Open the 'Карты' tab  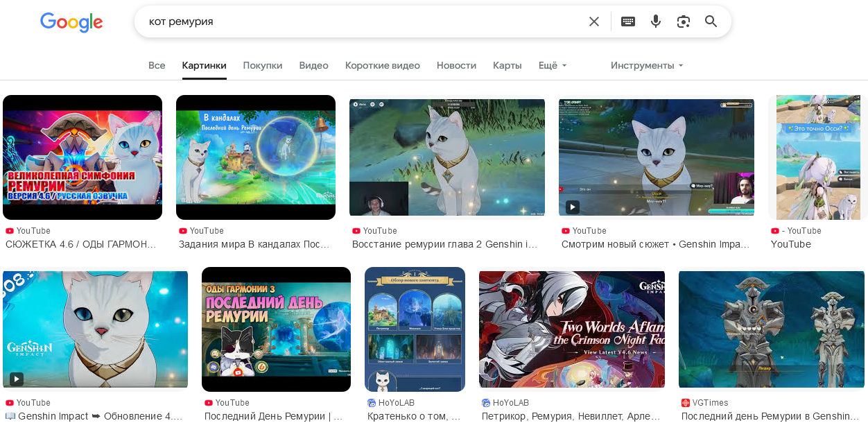(x=507, y=65)
